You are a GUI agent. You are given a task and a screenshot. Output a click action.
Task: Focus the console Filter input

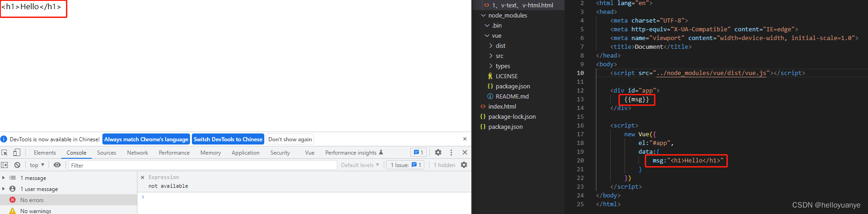203,165
